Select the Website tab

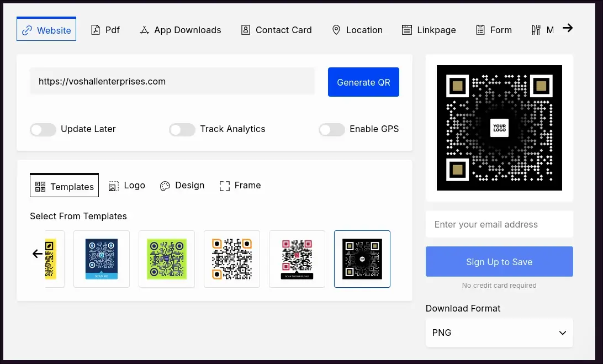point(46,30)
